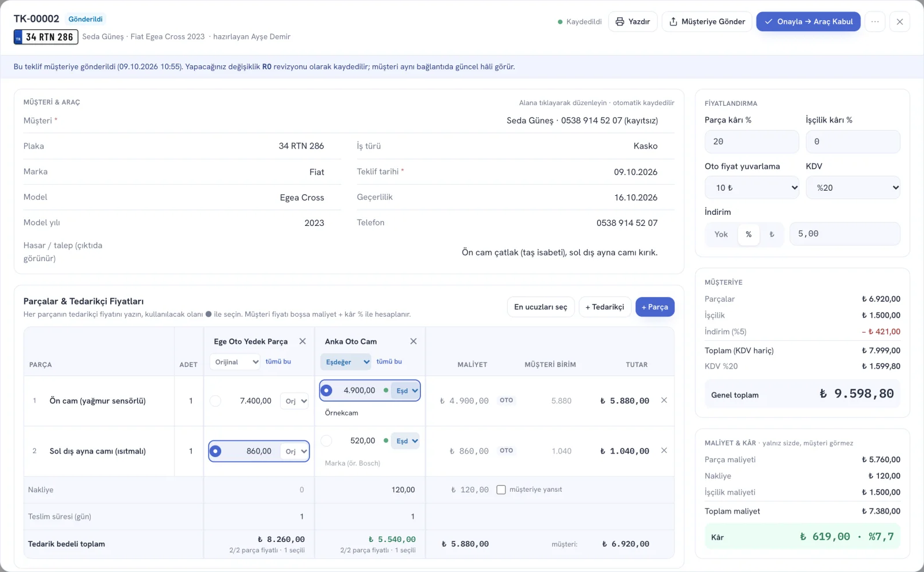Click OTO tag on mirror glass row
Viewport: 924px width, 572px height.
506,451
